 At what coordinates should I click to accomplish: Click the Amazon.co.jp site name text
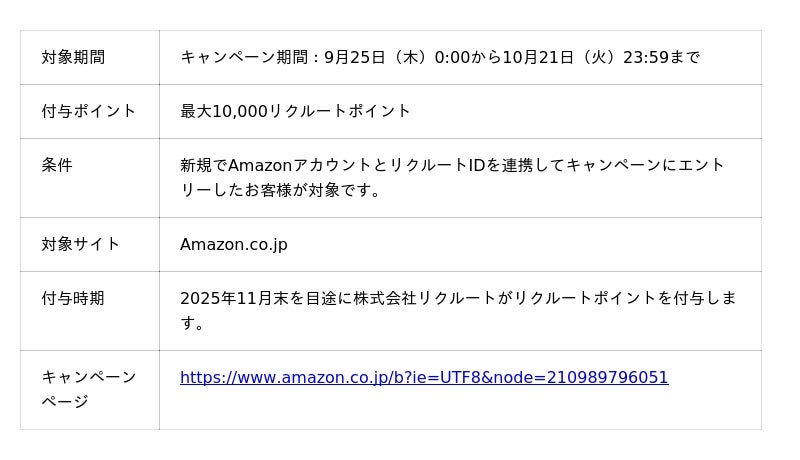pos(233,244)
